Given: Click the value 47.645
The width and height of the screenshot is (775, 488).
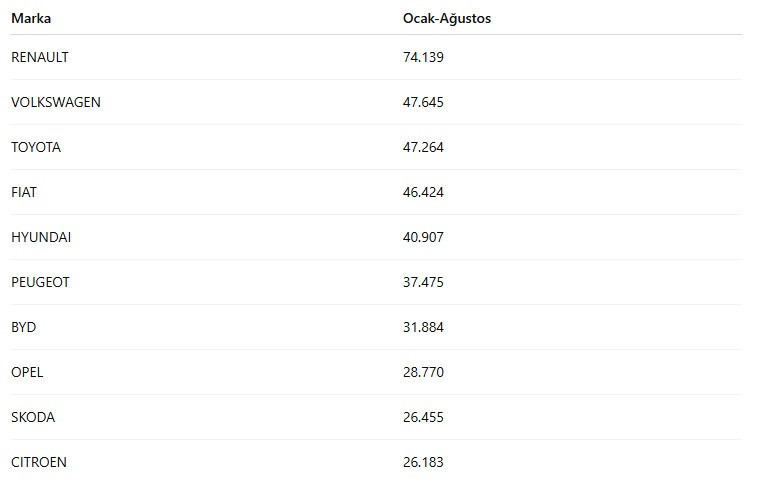Looking at the screenshot, I should tap(423, 102).
